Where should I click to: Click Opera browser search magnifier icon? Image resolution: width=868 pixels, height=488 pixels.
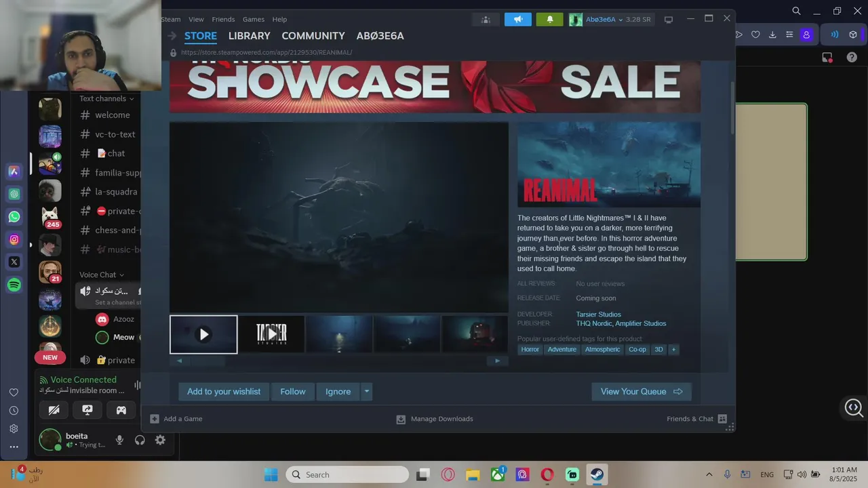point(797,11)
